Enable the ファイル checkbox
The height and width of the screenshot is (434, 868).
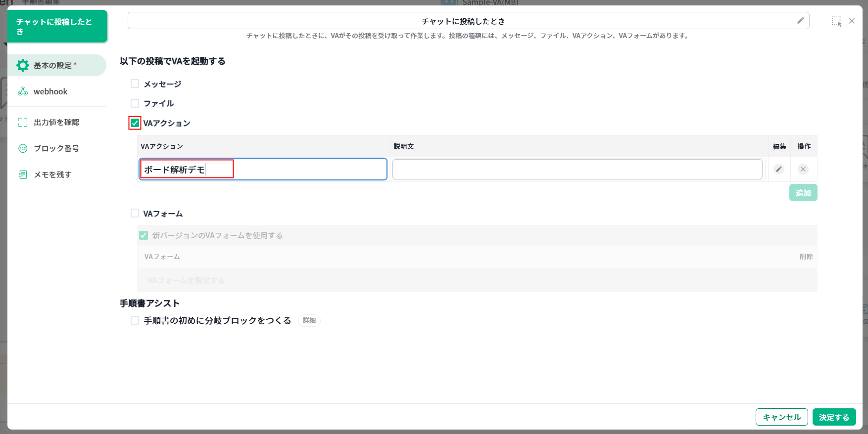(x=135, y=103)
